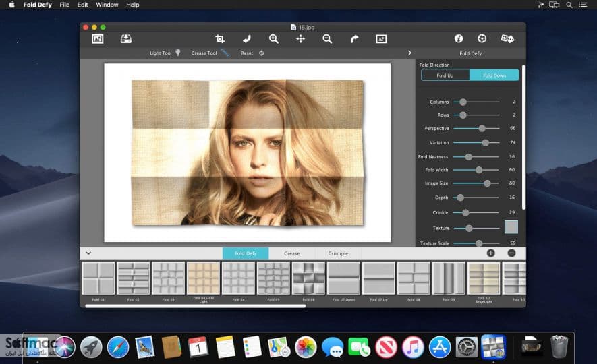Rotate image left with the curved arrow icon

(247, 39)
